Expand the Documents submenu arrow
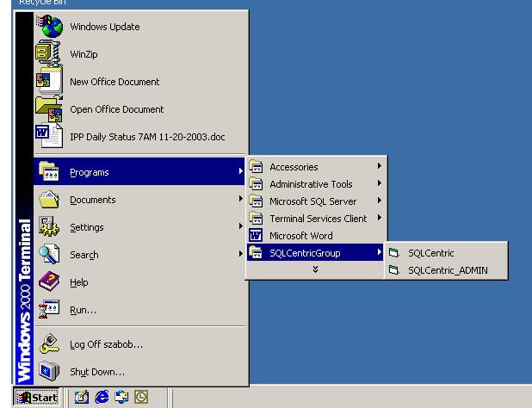Screen dimensions: 532x408 pyautogui.click(x=240, y=198)
